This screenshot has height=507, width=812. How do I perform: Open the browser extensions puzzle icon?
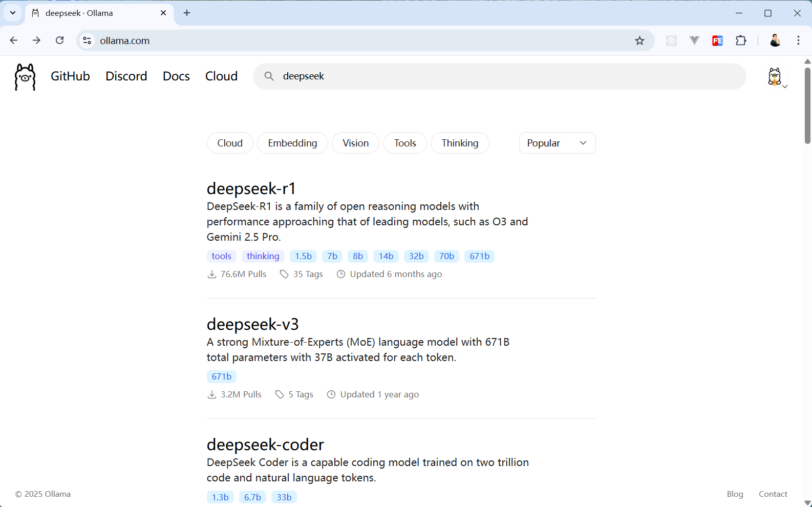click(x=741, y=40)
